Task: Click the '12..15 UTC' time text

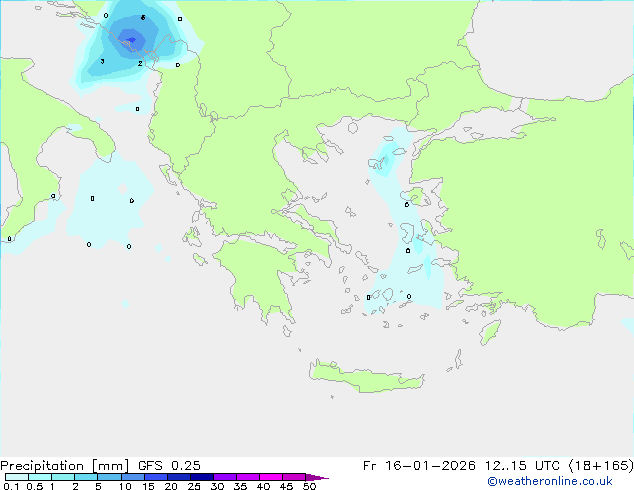Action: 522,466
